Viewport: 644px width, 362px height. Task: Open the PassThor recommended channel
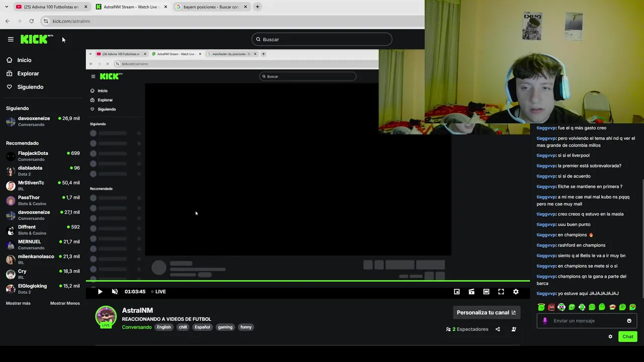point(43,200)
